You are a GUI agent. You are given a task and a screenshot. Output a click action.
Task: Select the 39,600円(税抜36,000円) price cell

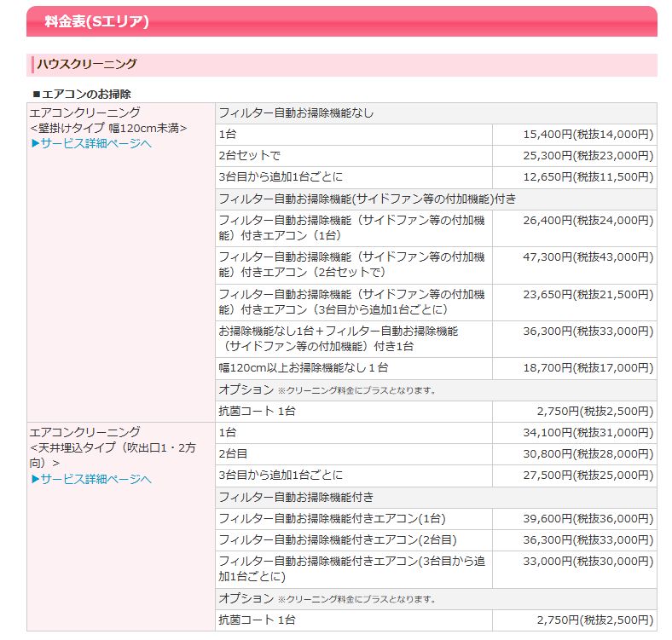point(588,518)
